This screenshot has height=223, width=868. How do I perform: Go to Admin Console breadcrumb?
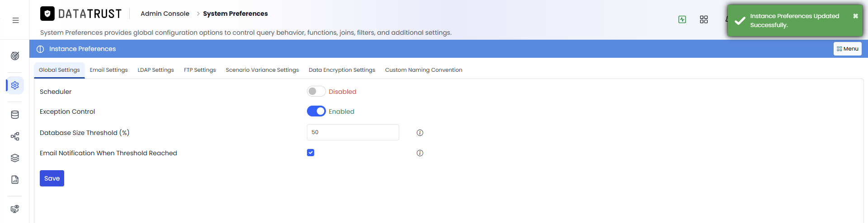click(165, 14)
